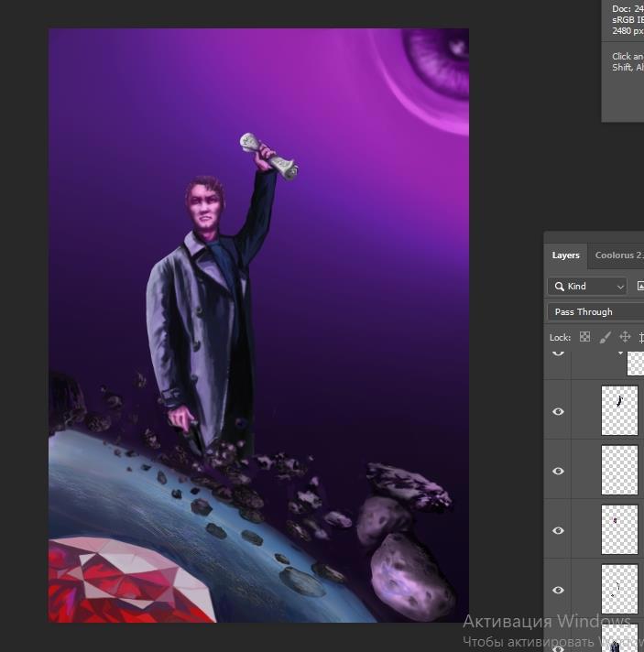Select the fully transparent empty layer thumbnail
Viewport: 644px width, 652px height.
click(619, 470)
